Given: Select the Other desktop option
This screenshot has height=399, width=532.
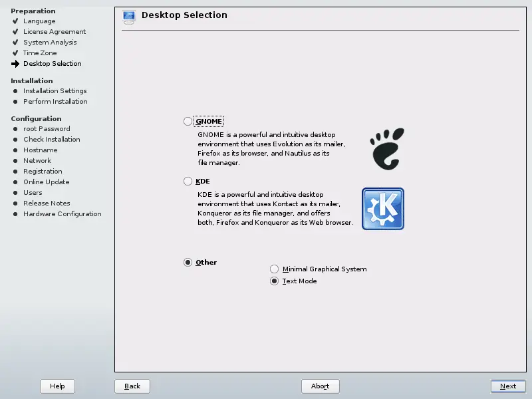Looking at the screenshot, I should (188, 262).
